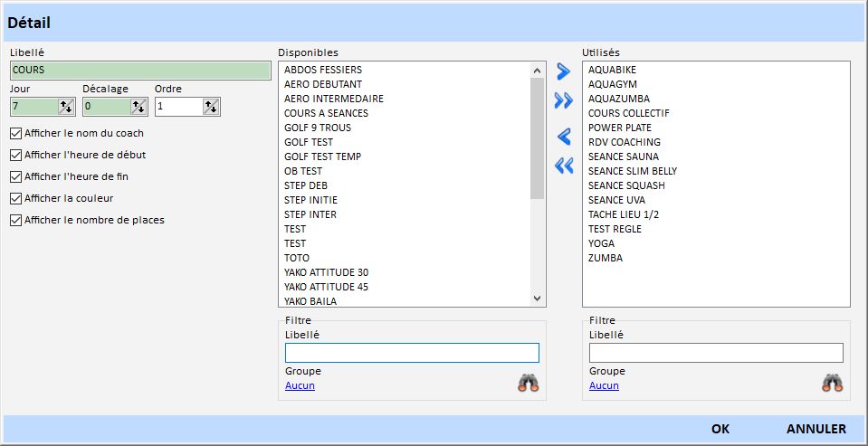Image resolution: width=868 pixels, height=446 pixels.
Task: Open Aucun group link in Disponibles filter
Action: [300, 385]
